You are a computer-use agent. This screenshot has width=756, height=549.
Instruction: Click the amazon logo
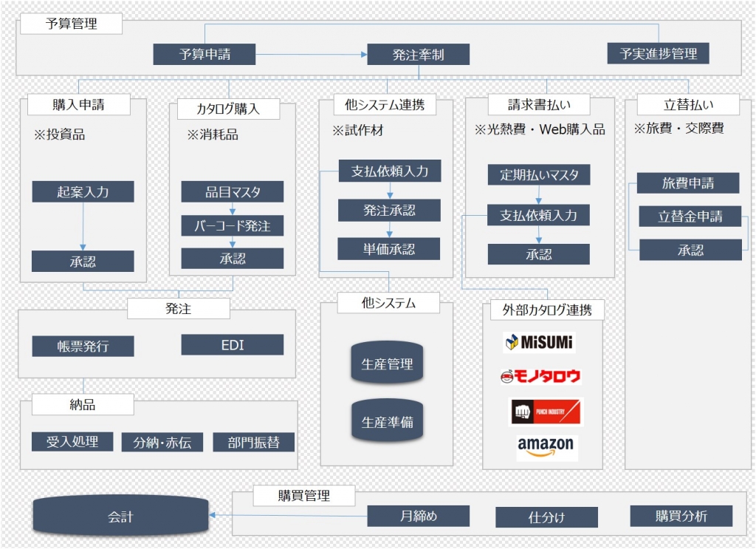(546, 447)
